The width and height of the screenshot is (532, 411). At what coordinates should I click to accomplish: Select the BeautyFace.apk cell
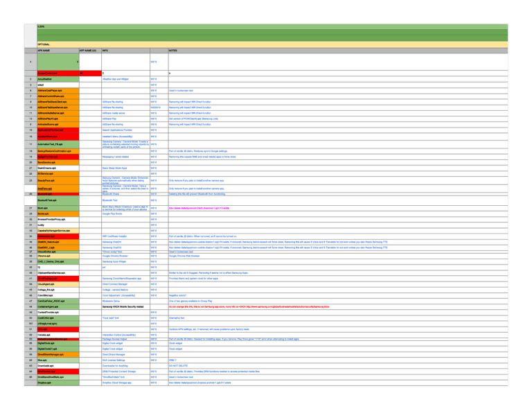(58, 181)
